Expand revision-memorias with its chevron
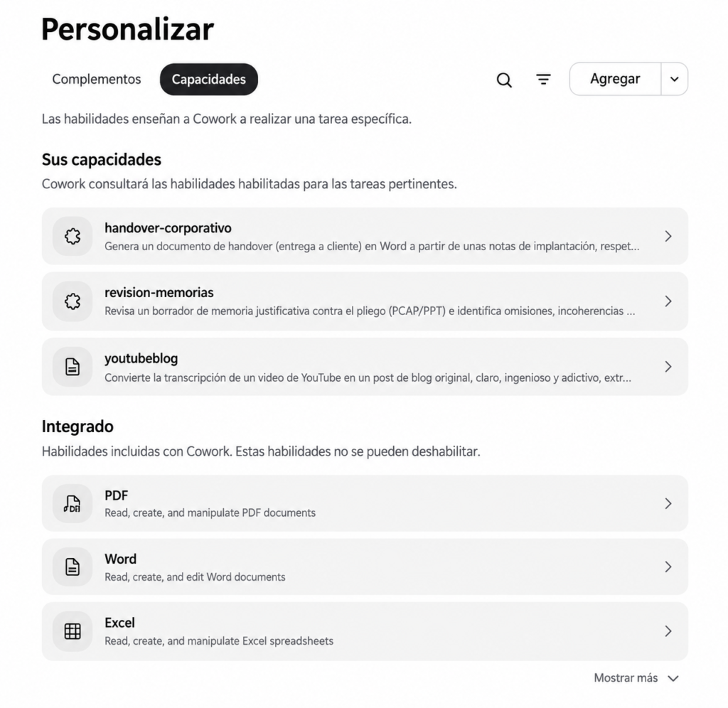Image resolution: width=728 pixels, height=708 pixels. click(668, 301)
